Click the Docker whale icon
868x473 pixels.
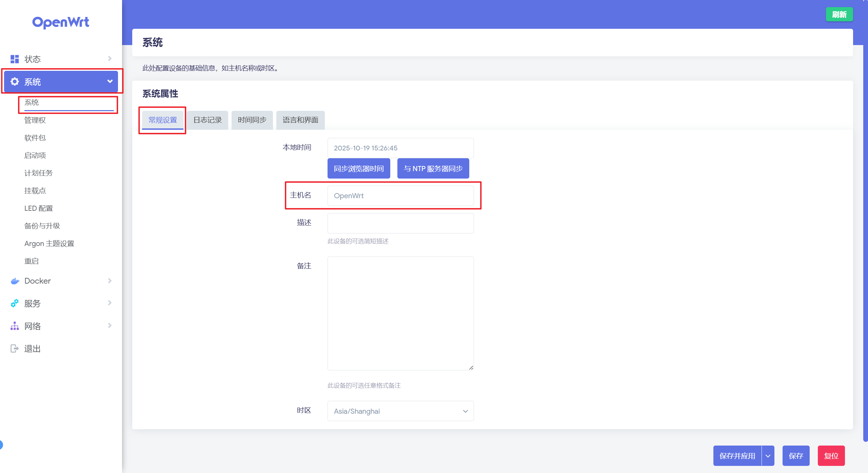coord(15,281)
